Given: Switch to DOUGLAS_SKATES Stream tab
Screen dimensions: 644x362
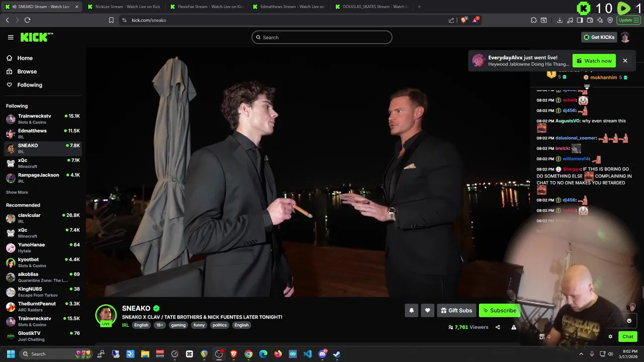Looking at the screenshot, I should click(x=371, y=7).
